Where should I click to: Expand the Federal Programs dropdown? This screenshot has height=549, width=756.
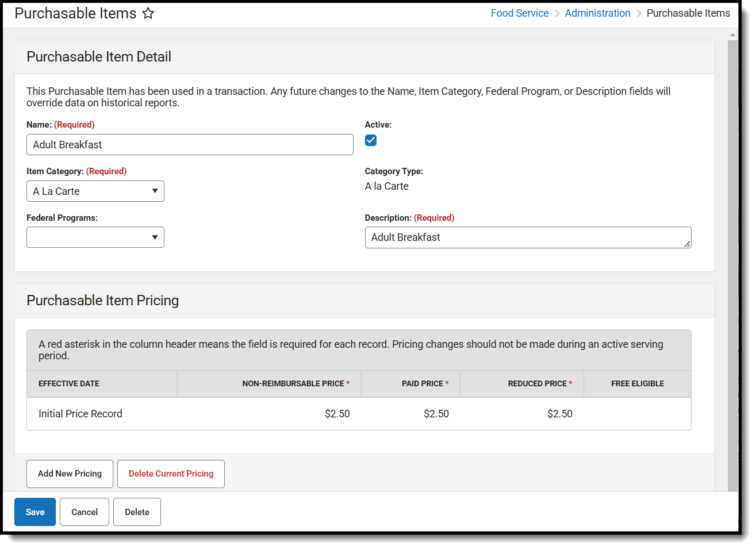tap(95, 237)
